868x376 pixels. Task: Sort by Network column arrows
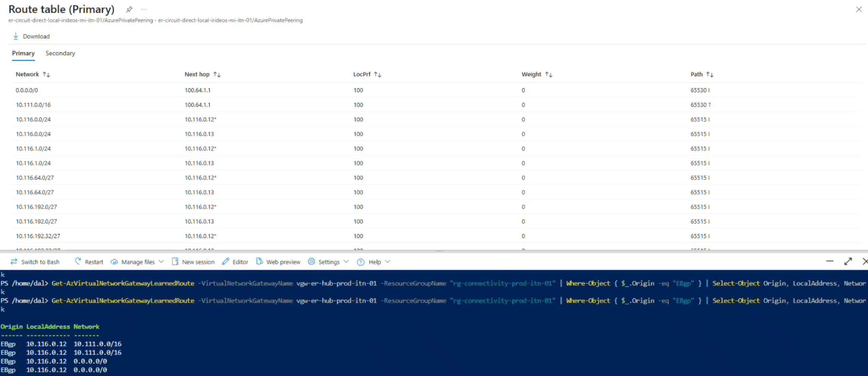46,74
